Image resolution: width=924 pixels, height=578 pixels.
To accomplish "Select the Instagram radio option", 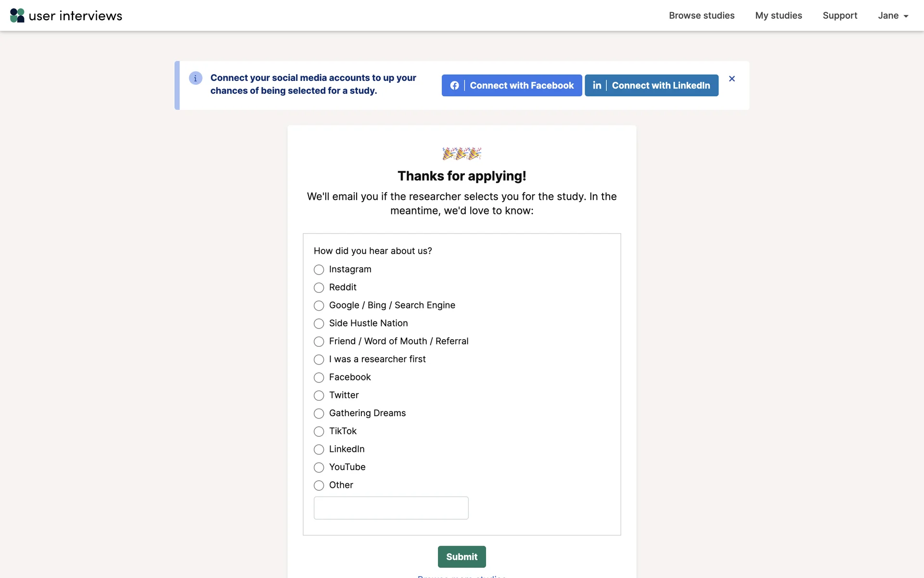I will [x=319, y=270].
